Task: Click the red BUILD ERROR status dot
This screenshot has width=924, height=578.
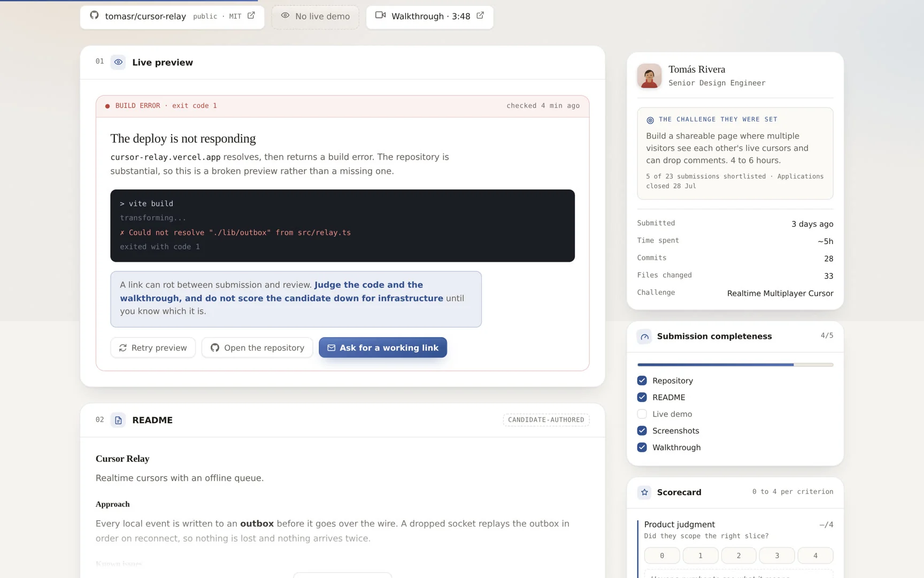Action: (x=107, y=106)
